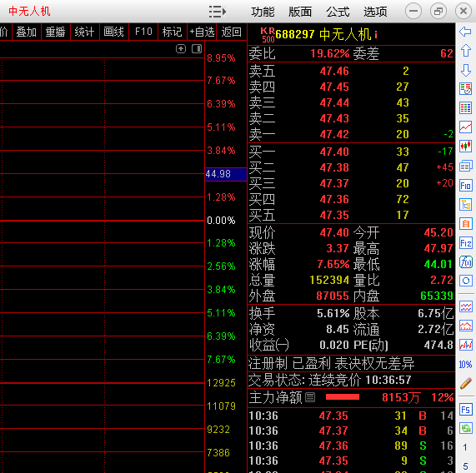Viewport: 476px width, 473px height.
Task: Click the blue back arrow icon
Action: point(465,32)
